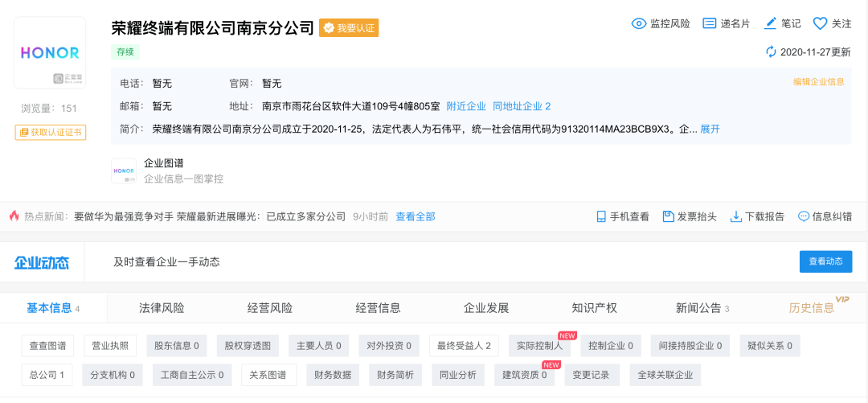Viewport: 868px width, 403px height.
Task: Click the 对外投资 0 chip
Action: point(389,346)
